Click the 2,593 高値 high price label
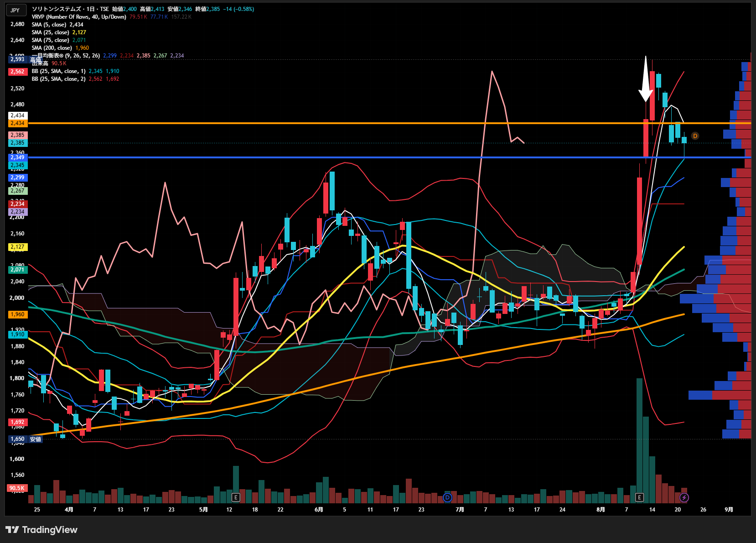756x543 pixels. 25,59
